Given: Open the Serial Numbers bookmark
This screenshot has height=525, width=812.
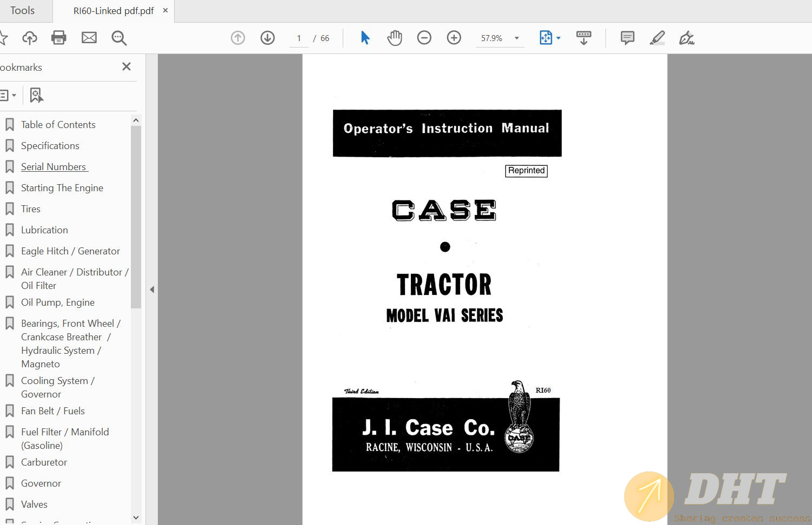Looking at the screenshot, I should tap(54, 167).
